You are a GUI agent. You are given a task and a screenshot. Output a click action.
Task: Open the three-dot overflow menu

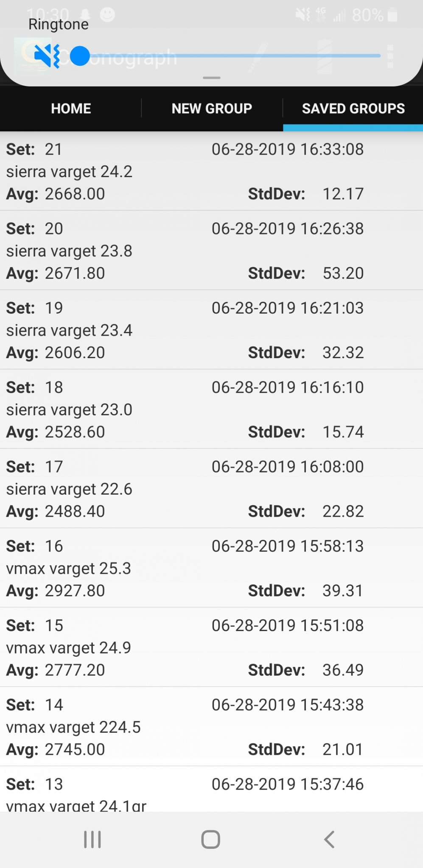390,56
